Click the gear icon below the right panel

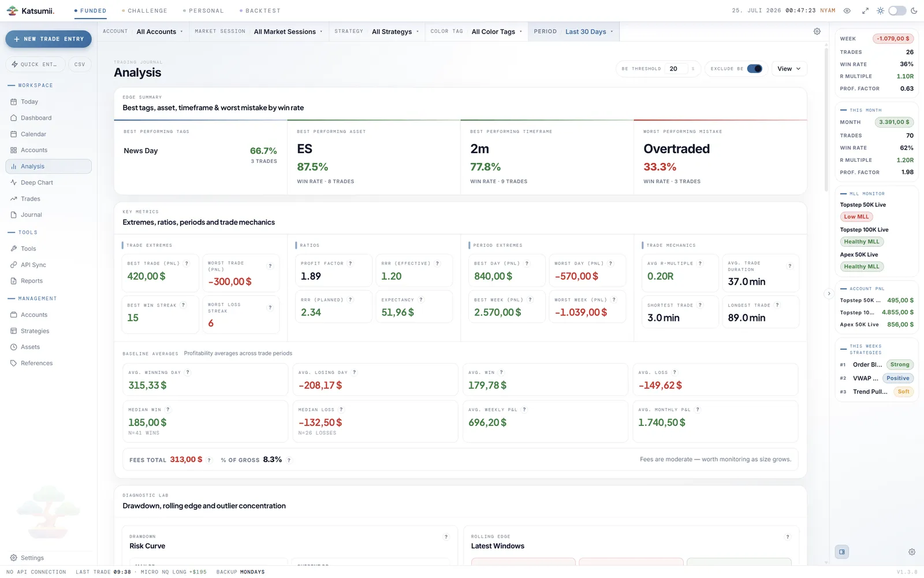pyautogui.click(x=912, y=552)
